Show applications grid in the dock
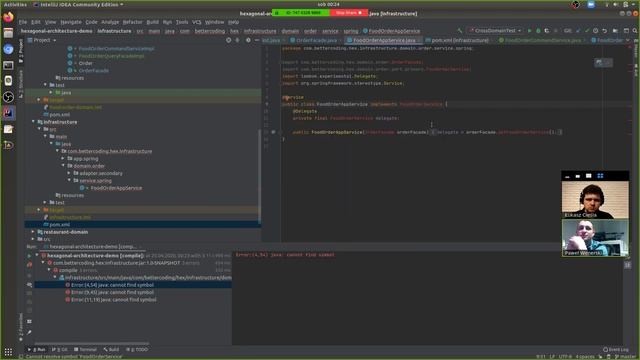The image size is (640, 360). [8, 352]
